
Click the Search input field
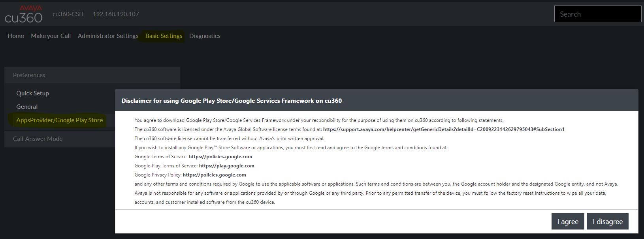tap(598, 14)
